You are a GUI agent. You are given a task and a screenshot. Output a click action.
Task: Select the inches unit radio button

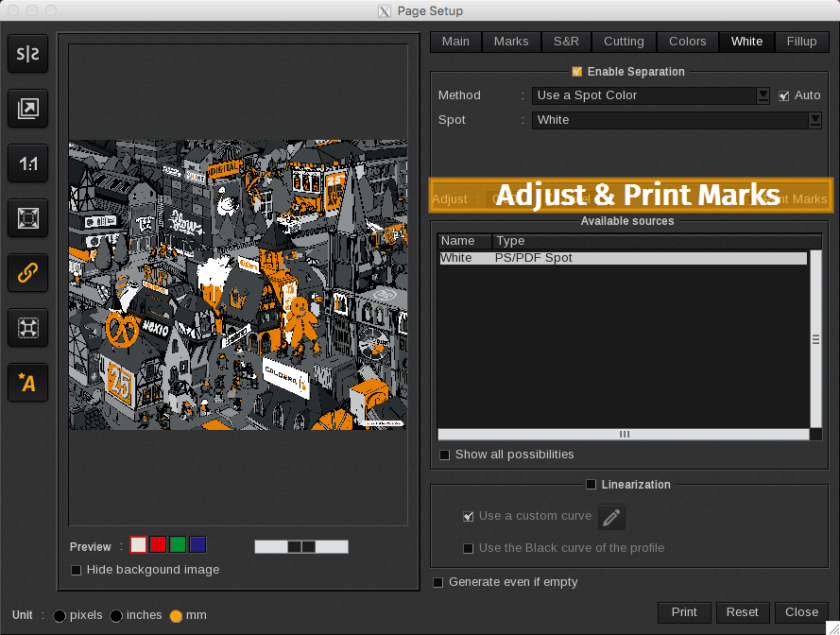(x=116, y=616)
